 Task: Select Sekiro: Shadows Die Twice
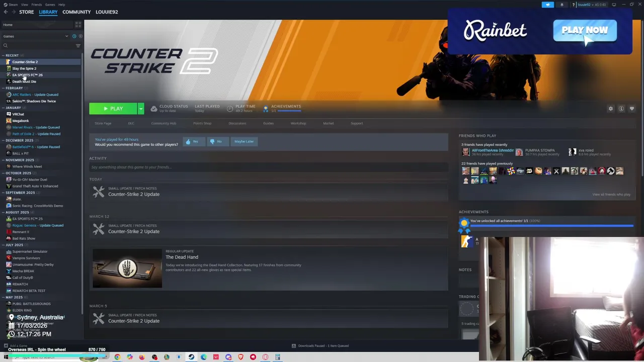pos(40,101)
